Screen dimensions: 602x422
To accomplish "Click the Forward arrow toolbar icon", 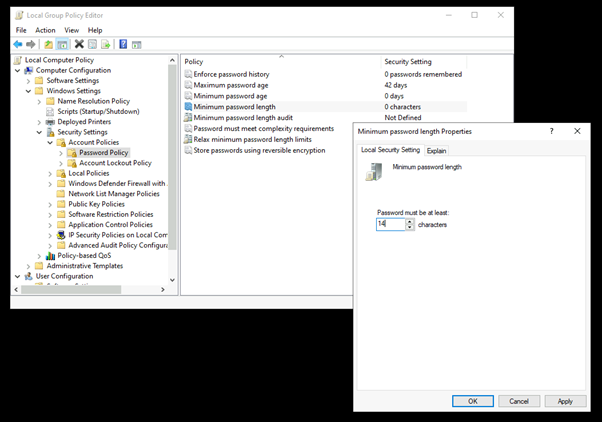I will coord(31,45).
